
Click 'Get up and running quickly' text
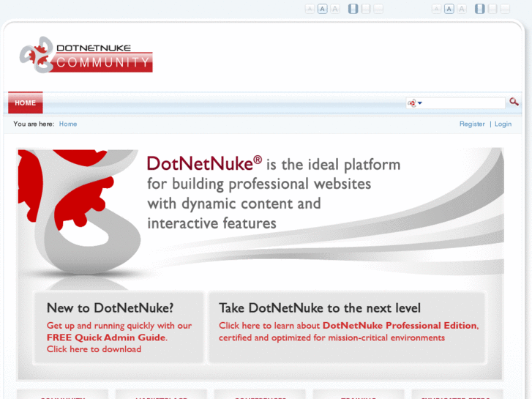coord(101,326)
